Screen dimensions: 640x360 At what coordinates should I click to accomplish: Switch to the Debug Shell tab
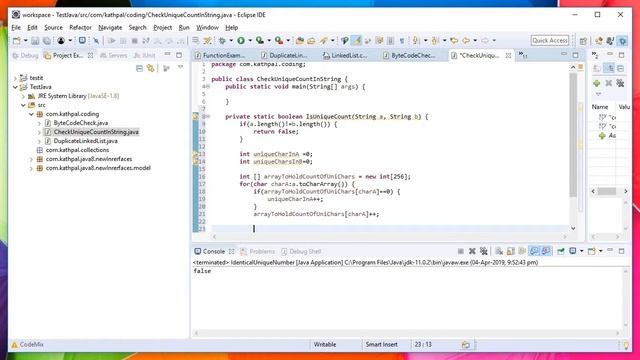pyautogui.click(x=301, y=251)
